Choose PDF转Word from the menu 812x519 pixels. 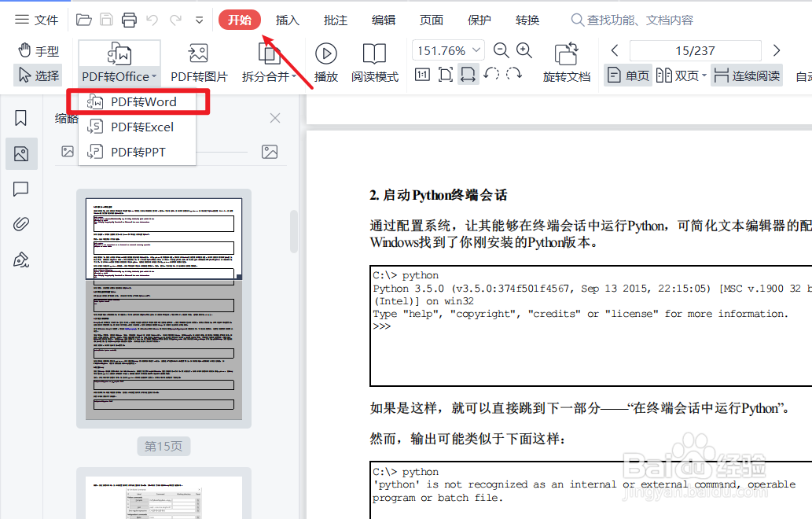pyautogui.click(x=138, y=102)
